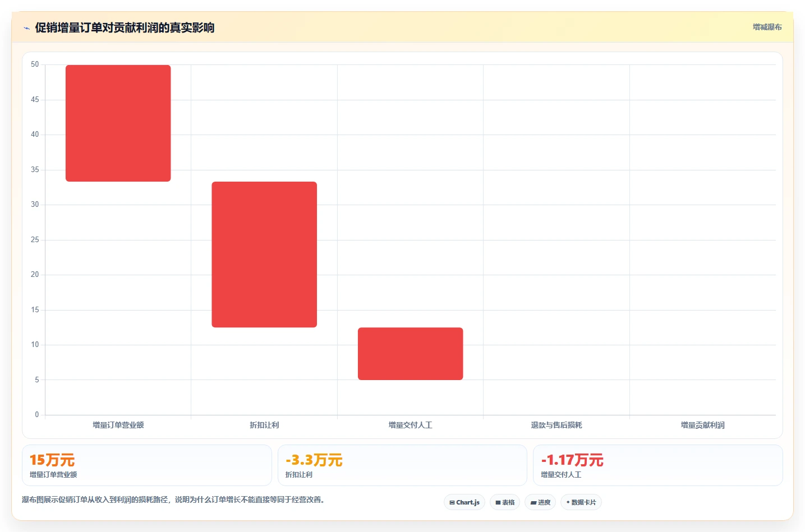Click the 折扣让利 caption under -3.3万元
Image resolution: width=805 pixels, height=532 pixels.
(299, 475)
